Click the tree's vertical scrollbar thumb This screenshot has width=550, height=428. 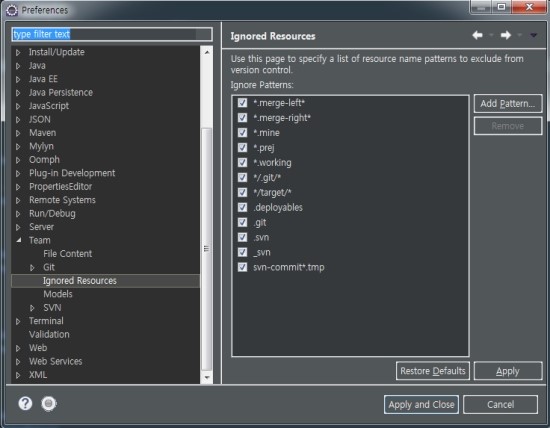point(207,249)
